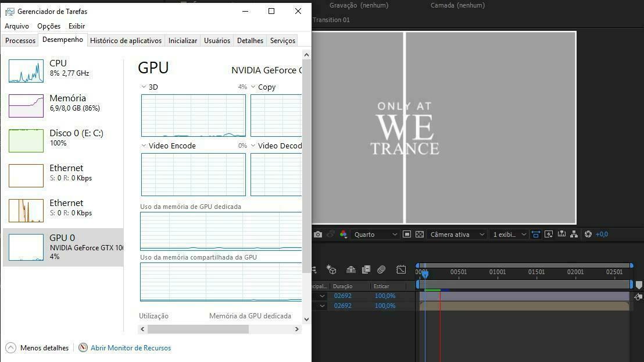Click the vertical scrollbar down arrow
The width and height of the screenshot is (644, 362).
[x=306, y=319]
